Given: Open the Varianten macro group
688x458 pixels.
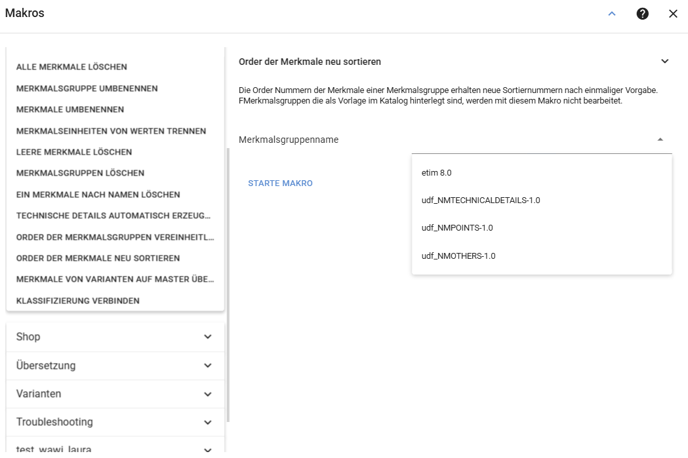Looking at the screenshot, I should point(115,394).
